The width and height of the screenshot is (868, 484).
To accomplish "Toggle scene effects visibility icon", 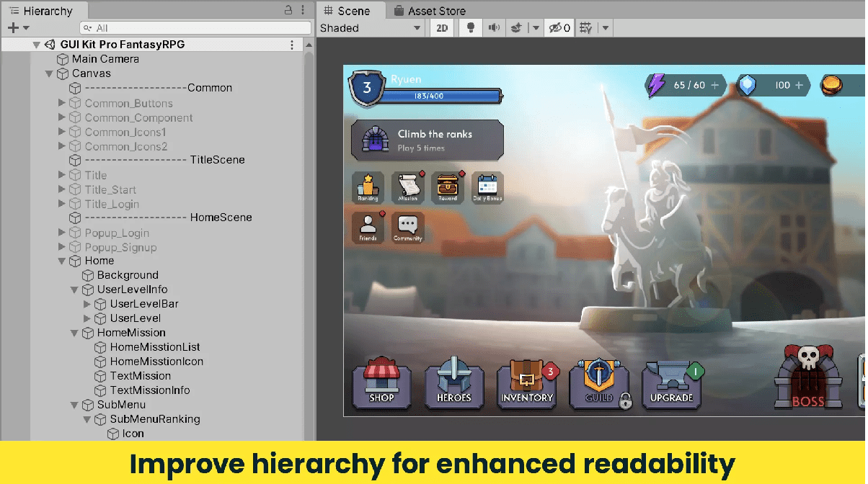I will click(516, 28).
